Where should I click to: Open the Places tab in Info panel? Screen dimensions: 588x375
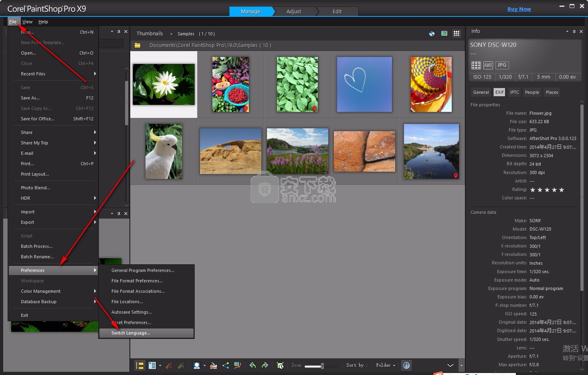click(552, 92)
